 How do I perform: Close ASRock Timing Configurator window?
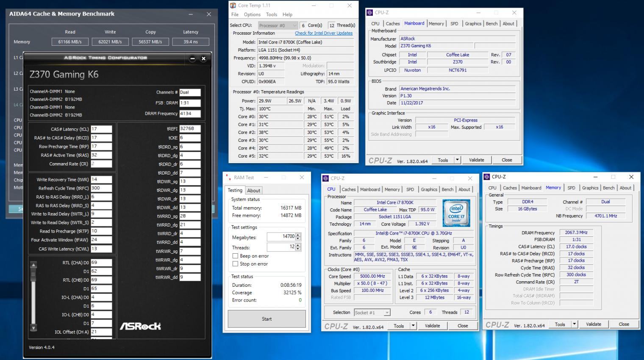pyautogui.click(x=203, y=58)
